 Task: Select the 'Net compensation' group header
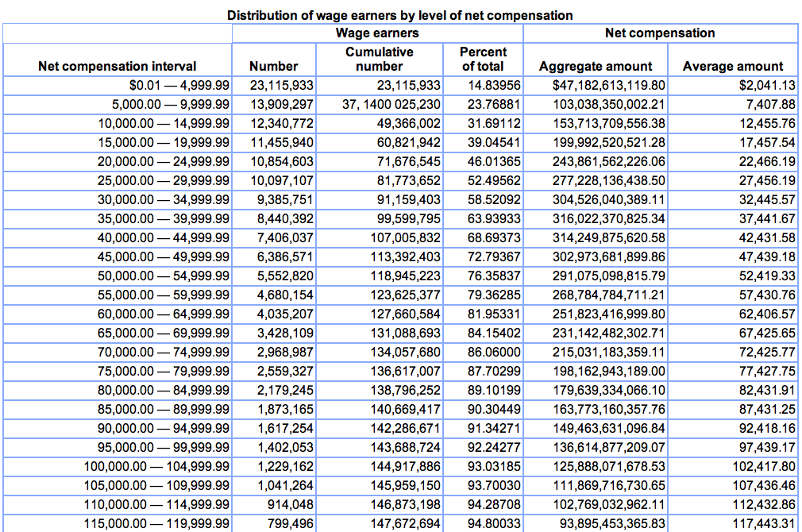[660, 33]
